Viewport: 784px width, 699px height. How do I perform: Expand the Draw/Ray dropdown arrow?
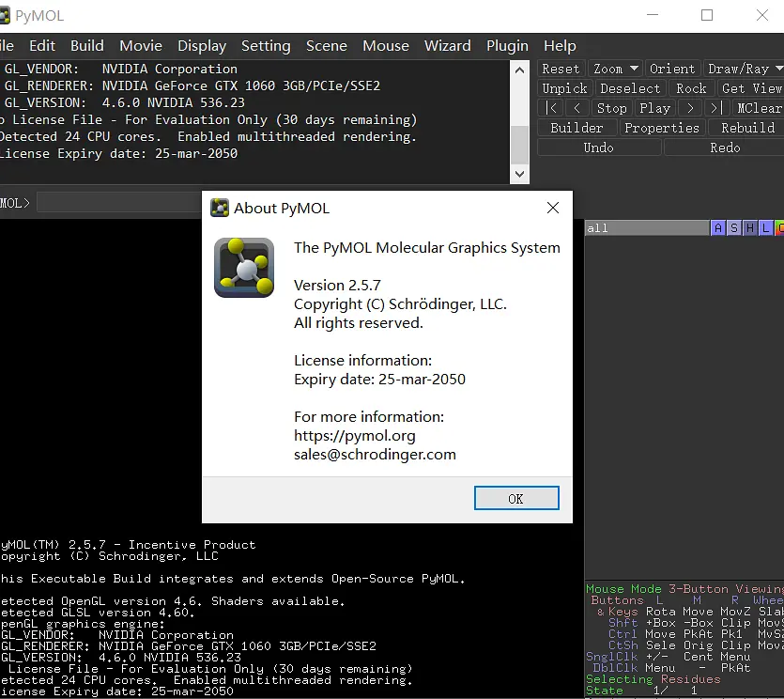[x=778, y=68]
